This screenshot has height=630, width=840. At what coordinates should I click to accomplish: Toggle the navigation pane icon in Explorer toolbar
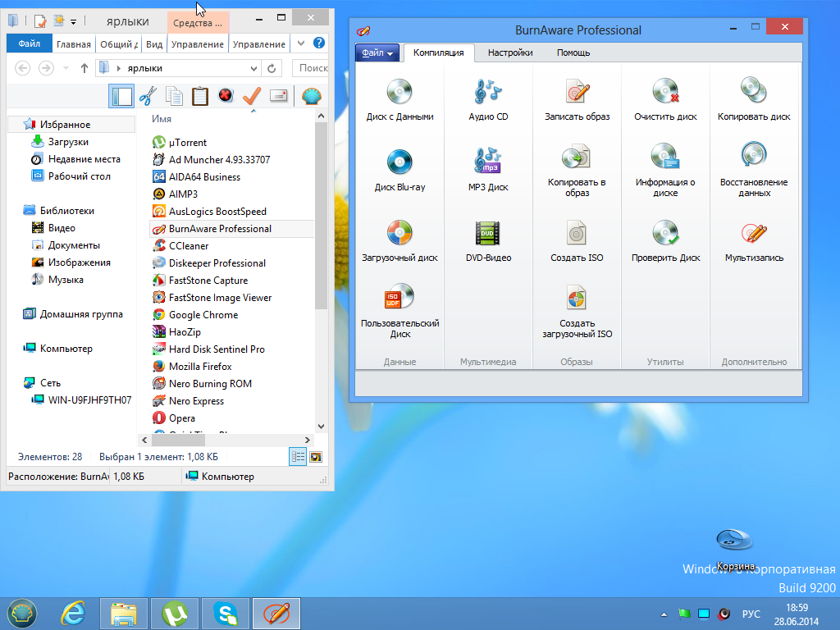[121, 97]
